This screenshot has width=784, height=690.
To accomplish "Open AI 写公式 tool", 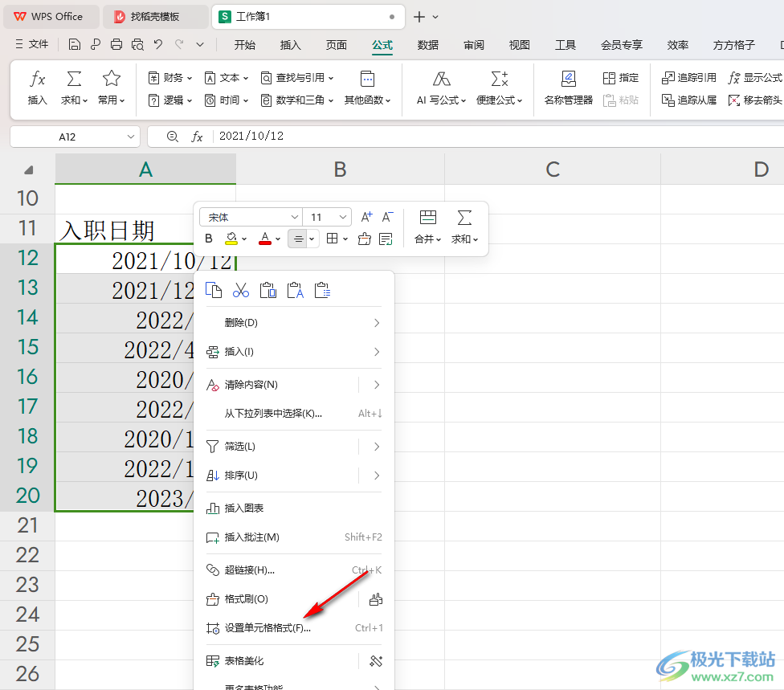I will click(441, 87).
